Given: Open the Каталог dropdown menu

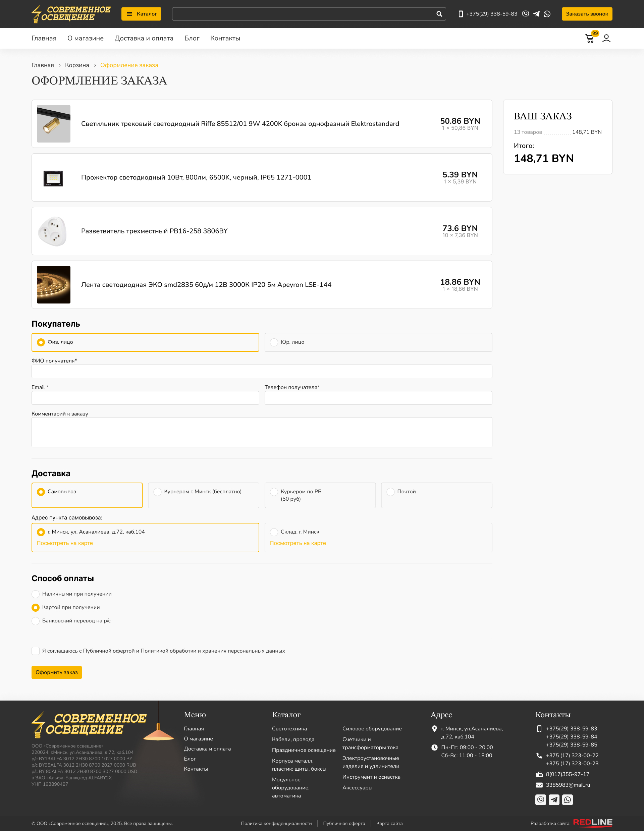Looking at the screenshot, I should click(141, 14).
